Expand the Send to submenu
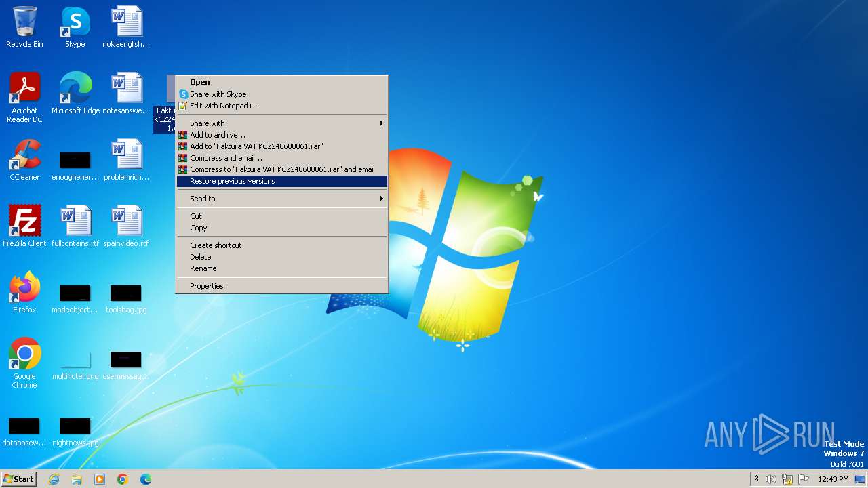 tap(282, 199)
